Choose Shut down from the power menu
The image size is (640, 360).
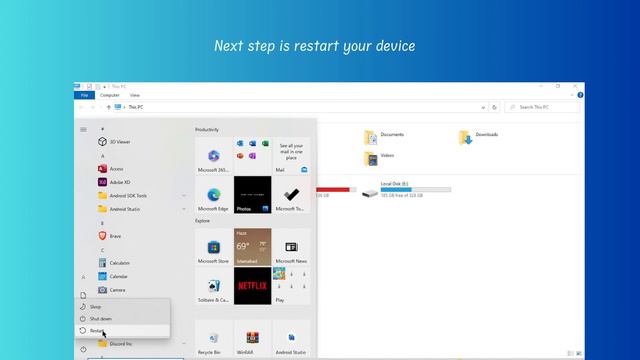[122, 318]
